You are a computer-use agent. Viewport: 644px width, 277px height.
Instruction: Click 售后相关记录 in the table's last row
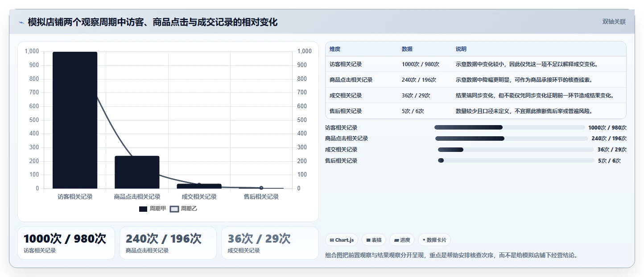click(x=346, y=111)
